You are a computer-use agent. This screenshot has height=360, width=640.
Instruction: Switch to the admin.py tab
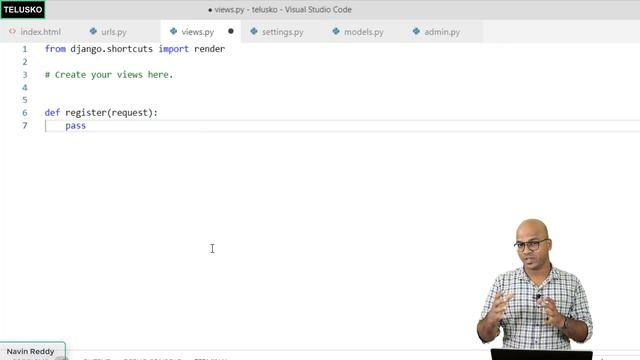tap(442, 32)
